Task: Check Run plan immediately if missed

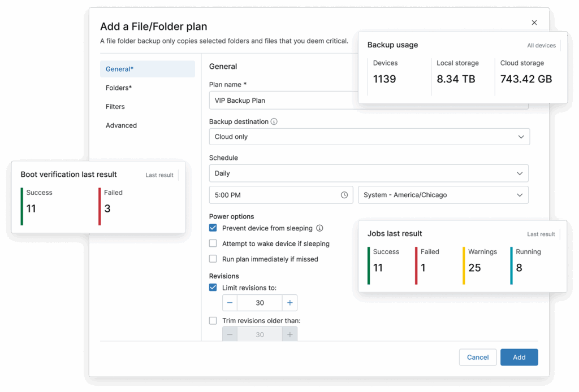Action: tap(213, 259)
